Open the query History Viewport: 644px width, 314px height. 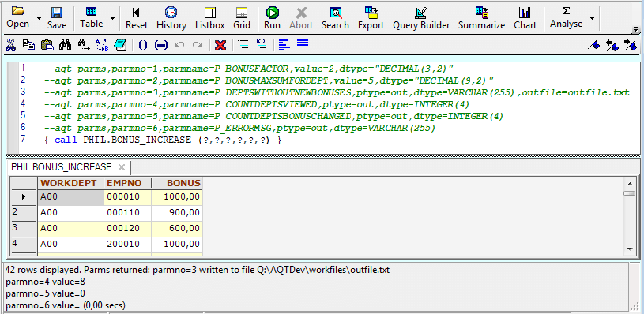point(171,18)
